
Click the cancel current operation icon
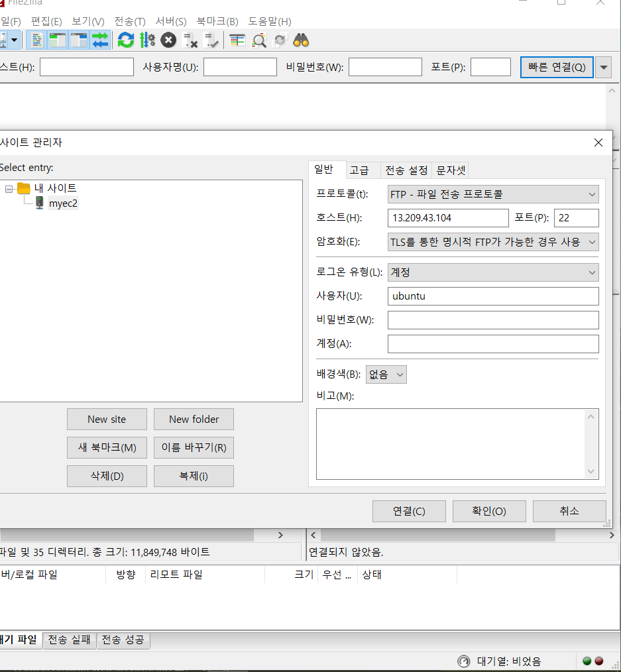[x=168, y=40]
